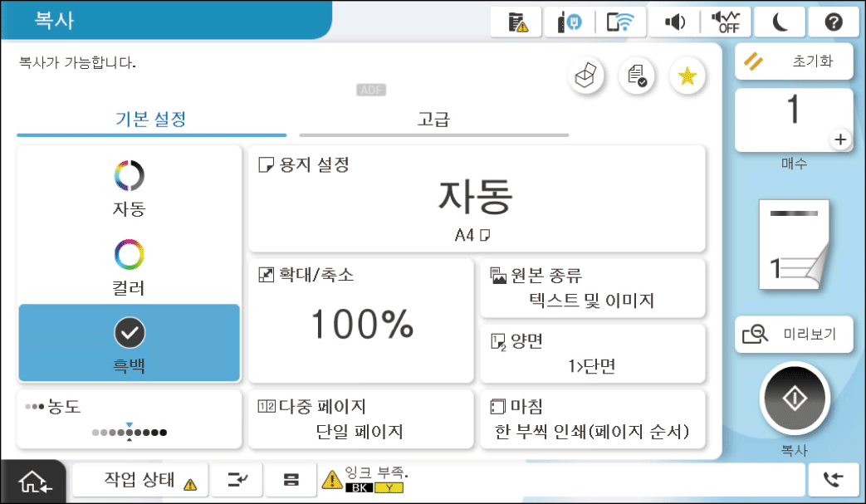This screenshot has height=504, width=866.
Task: Open the 용지 설정 paper settings panel
Action: point(477,198)
